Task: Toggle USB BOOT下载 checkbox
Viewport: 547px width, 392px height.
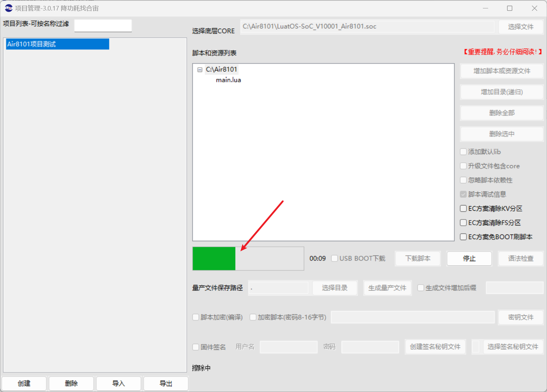Action: click(x=335, y=258)
